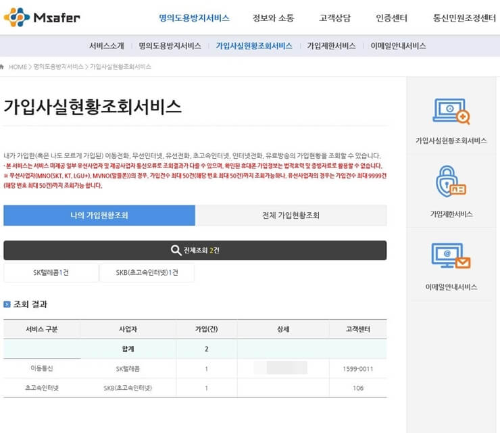Click the 조회 결과 section heading
Screen dimensions: 500x433
pyautogui.click(x=30, y=304)
